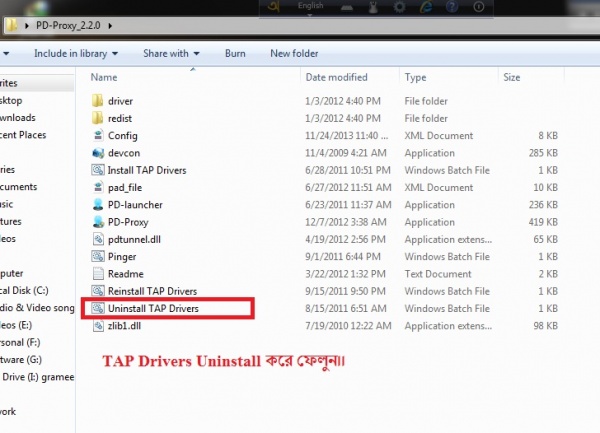Screen dimensions: 600x433
Task: Click the "419 KB" size cell
Action: 543,222
